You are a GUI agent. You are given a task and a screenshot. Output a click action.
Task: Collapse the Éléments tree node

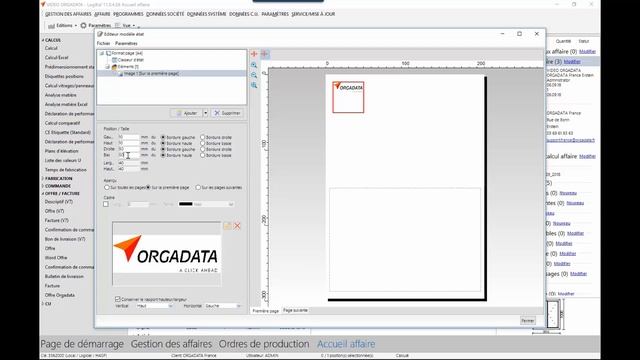pos(108,67)
